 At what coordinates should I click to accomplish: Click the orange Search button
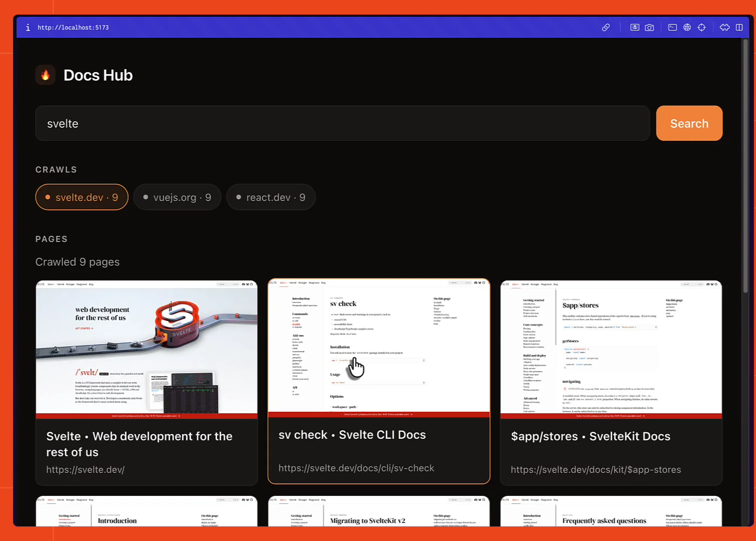click(689, 123)
